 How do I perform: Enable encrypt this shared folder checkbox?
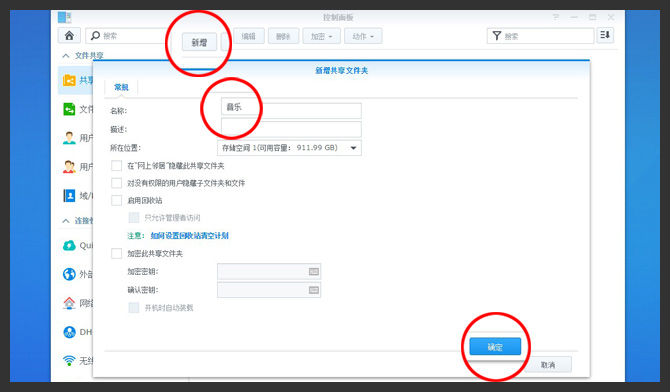[116, 253]
